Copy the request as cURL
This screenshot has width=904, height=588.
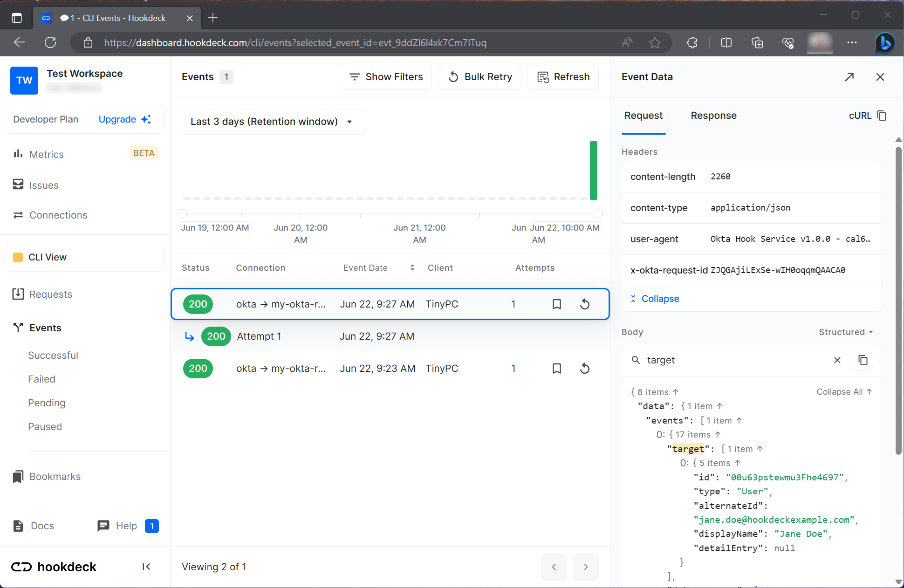[867, 116]
